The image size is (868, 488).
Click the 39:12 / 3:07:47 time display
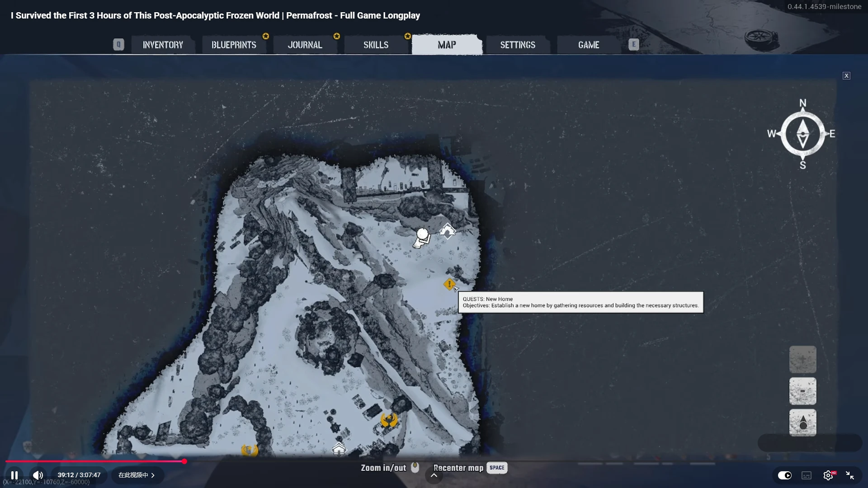(79, 475)
